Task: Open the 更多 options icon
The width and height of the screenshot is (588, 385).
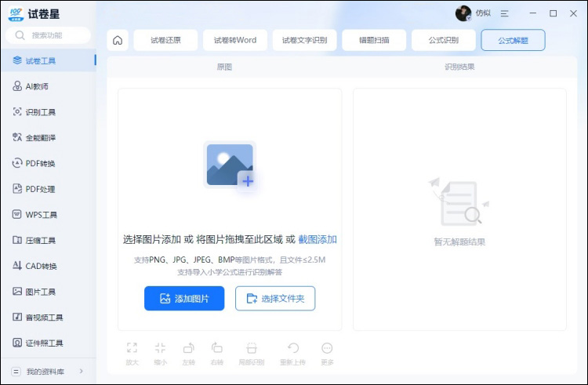Action: 327,354
